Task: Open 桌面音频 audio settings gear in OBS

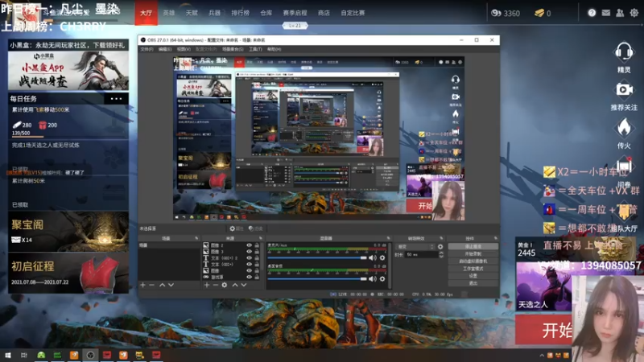Action: click(382, 278)
